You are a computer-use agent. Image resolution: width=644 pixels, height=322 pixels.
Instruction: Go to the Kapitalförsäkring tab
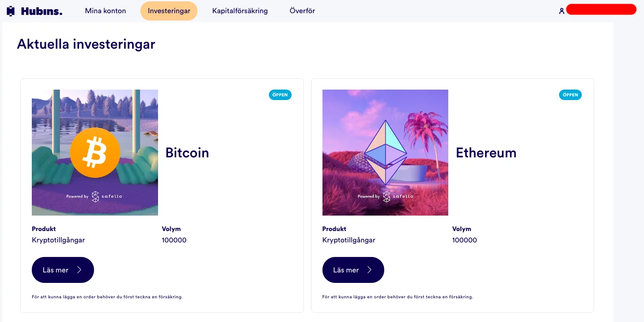click(240, 11)
